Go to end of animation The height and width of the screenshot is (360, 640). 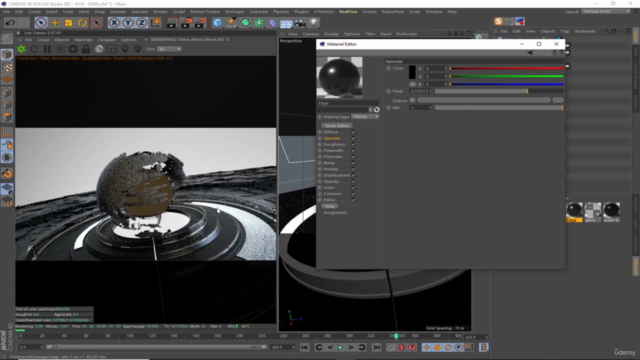point(376,347)
